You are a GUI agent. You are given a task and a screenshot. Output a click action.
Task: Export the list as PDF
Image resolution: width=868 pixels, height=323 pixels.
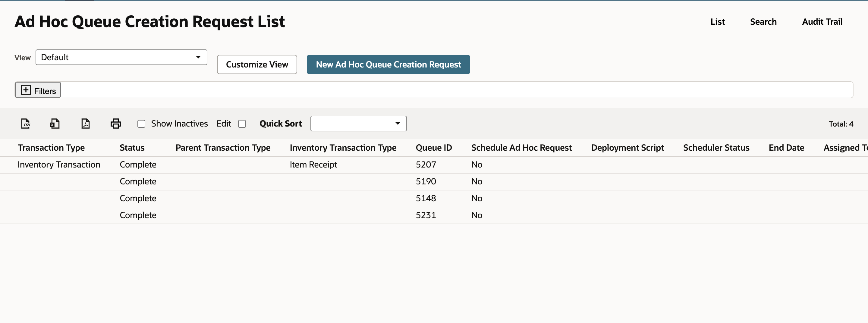click(86, 124)
